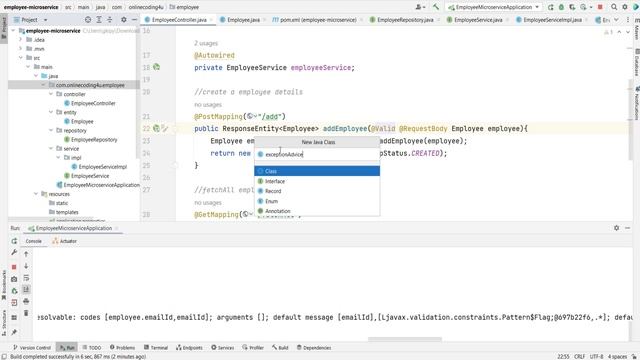The width and height of the screenshot is (640, 360).
Task: Switch to EmployeeRepository.java tab
Action: click(405, 20)
